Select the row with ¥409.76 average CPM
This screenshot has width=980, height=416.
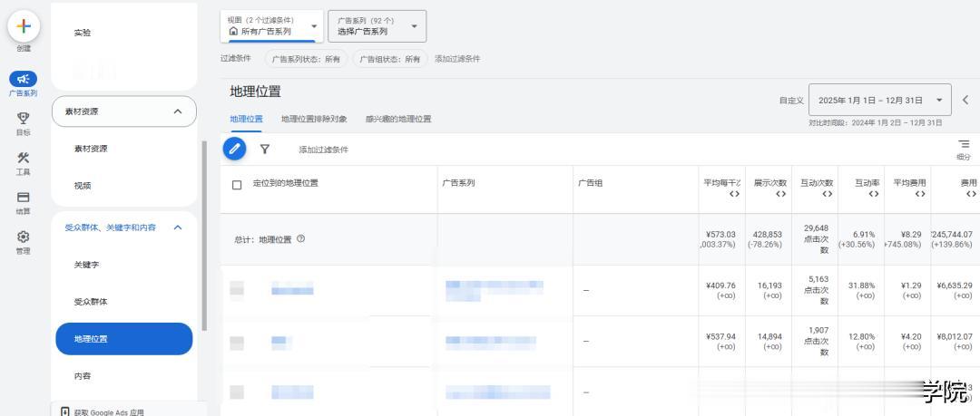coord(236,288)
